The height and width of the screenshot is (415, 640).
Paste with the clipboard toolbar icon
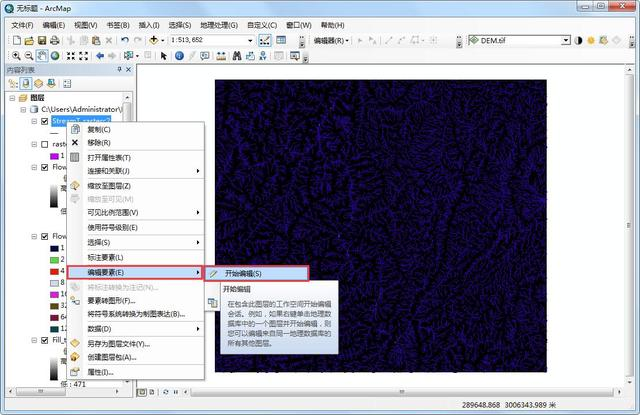point(96,40)
